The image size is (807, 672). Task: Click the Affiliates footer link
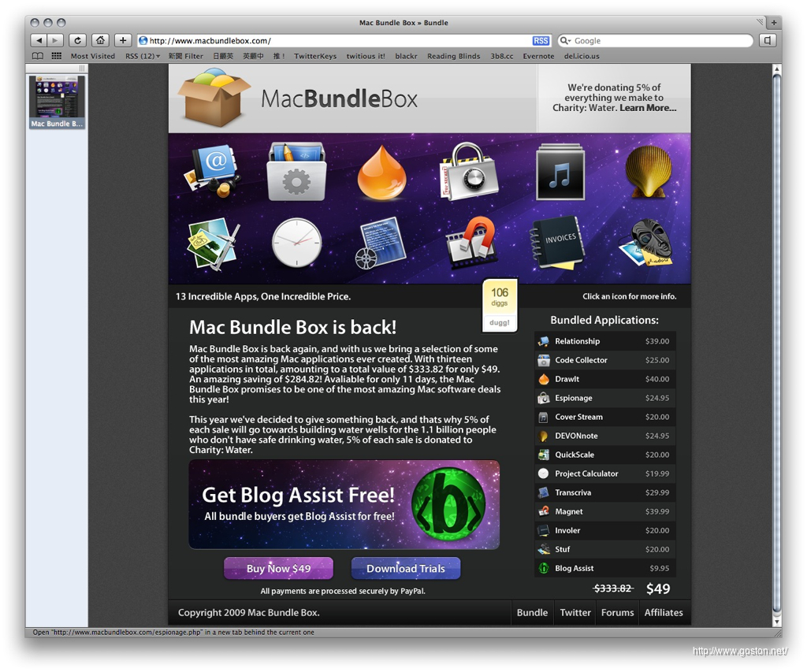tap(664, 612)
